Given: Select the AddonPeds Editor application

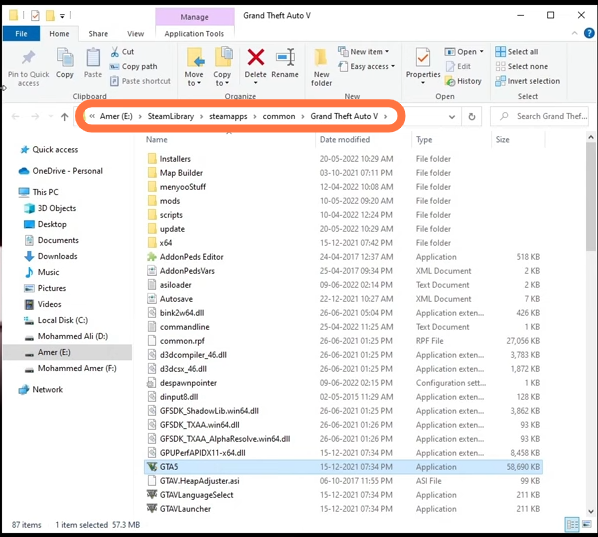Looking at the screenshot, I should (x=191, y=257).
